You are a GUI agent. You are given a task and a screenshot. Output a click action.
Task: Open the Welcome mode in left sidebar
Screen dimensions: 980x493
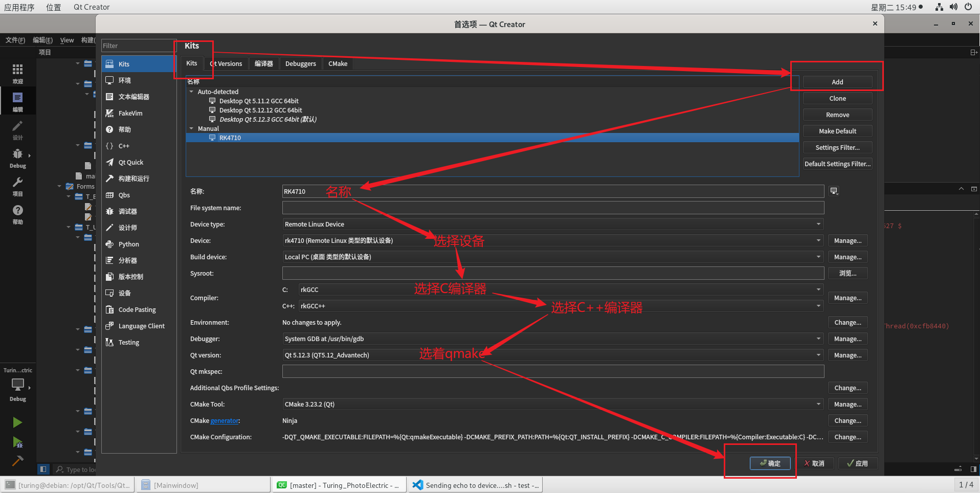(17, 73)
